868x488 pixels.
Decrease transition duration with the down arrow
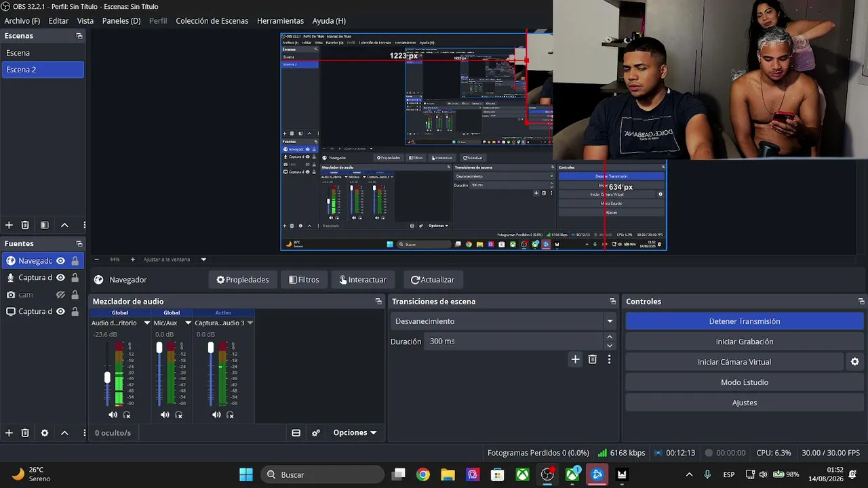click(x=610, y=346)
